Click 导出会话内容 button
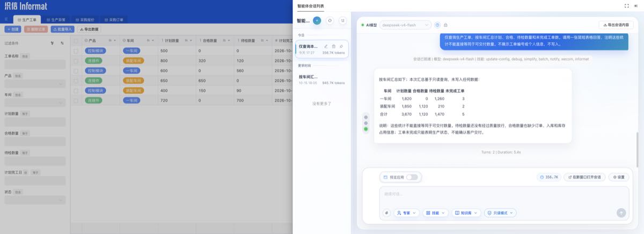Image resolution: width=644 pixels, height=234 pixels. pos(617,25)
